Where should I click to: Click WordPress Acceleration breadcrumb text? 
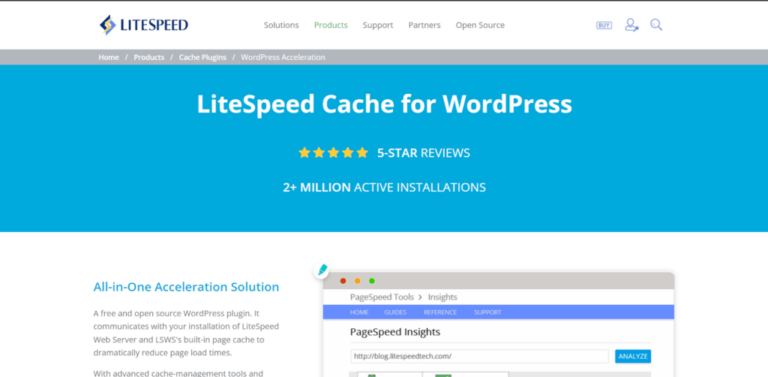pyautogui.click(x=283, y=57)
